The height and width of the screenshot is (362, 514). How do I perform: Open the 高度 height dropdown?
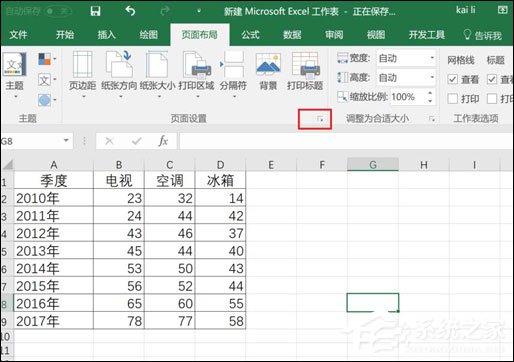tap(432, 78)
